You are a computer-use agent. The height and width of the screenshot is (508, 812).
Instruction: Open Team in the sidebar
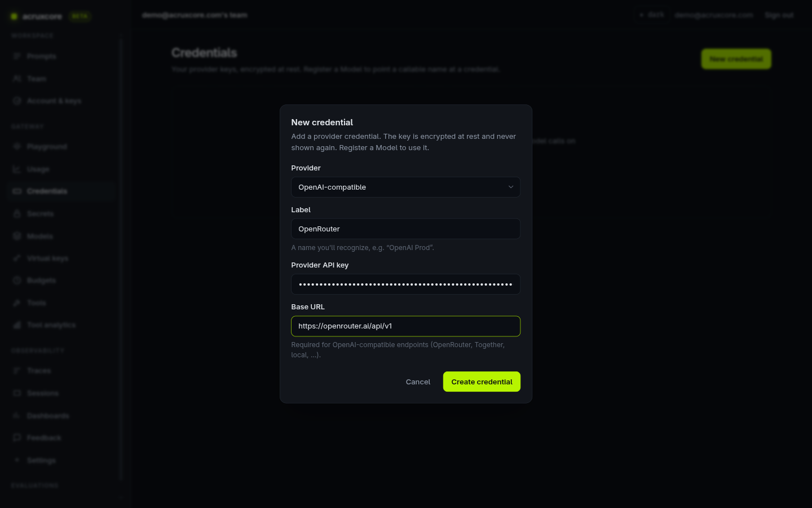(62, 79)
